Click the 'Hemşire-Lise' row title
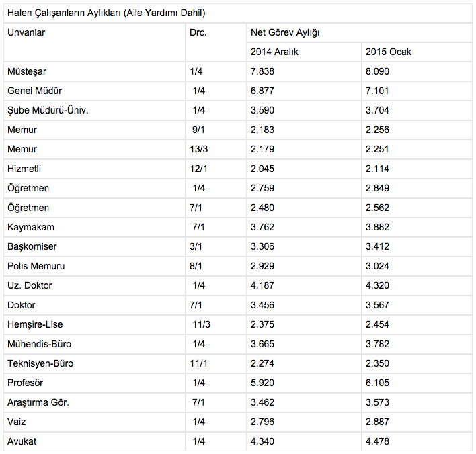This screenshot has height=454, width=476. click(35, 324)
